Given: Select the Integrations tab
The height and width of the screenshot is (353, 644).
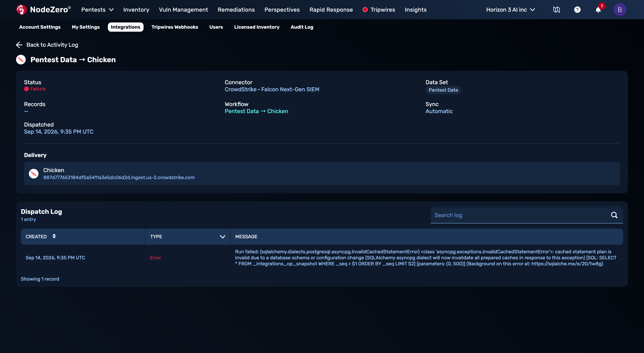Looking at the screenshot, I should [126, 27].
